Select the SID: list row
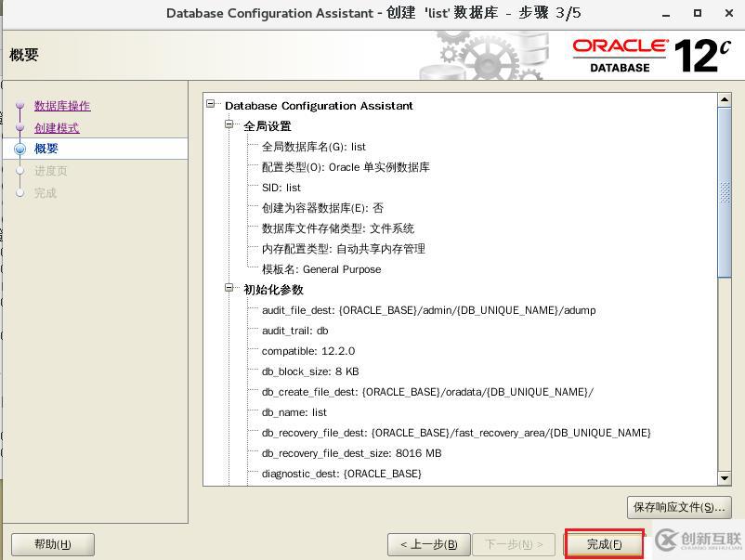This screenshot has width=745, height=560. click(x=281, y=188)
